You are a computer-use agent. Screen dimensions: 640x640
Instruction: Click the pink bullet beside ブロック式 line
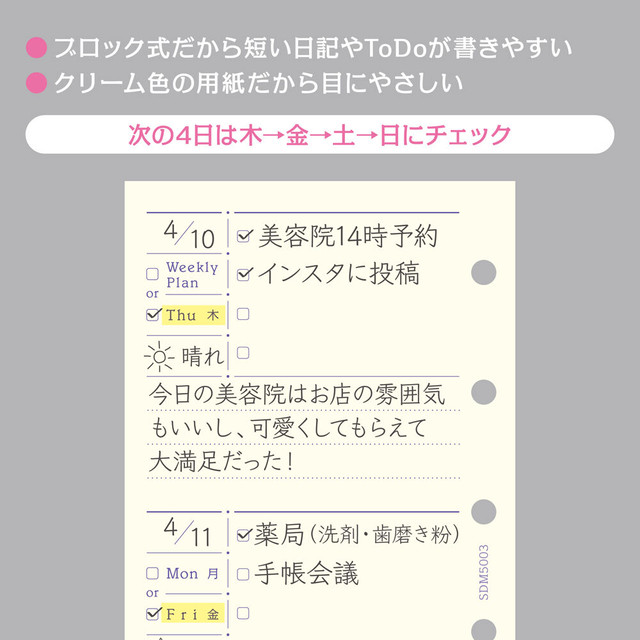pos(37,48)
